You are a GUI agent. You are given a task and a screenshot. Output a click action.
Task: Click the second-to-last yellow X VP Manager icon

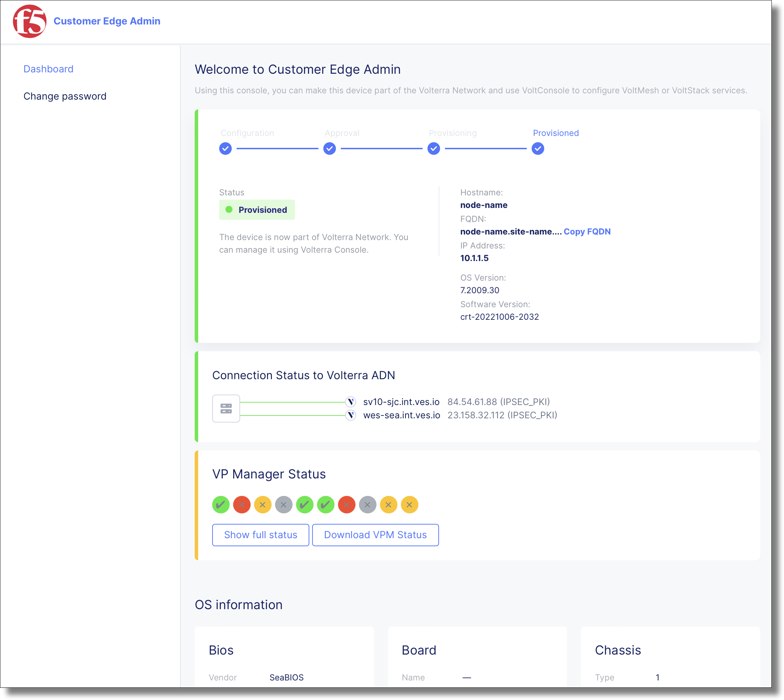coord(389,505)
